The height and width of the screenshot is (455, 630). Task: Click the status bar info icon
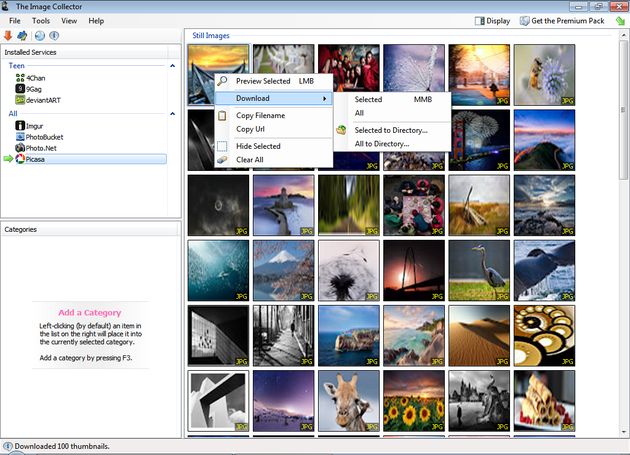pyautogui.click(x=8, y=446)
